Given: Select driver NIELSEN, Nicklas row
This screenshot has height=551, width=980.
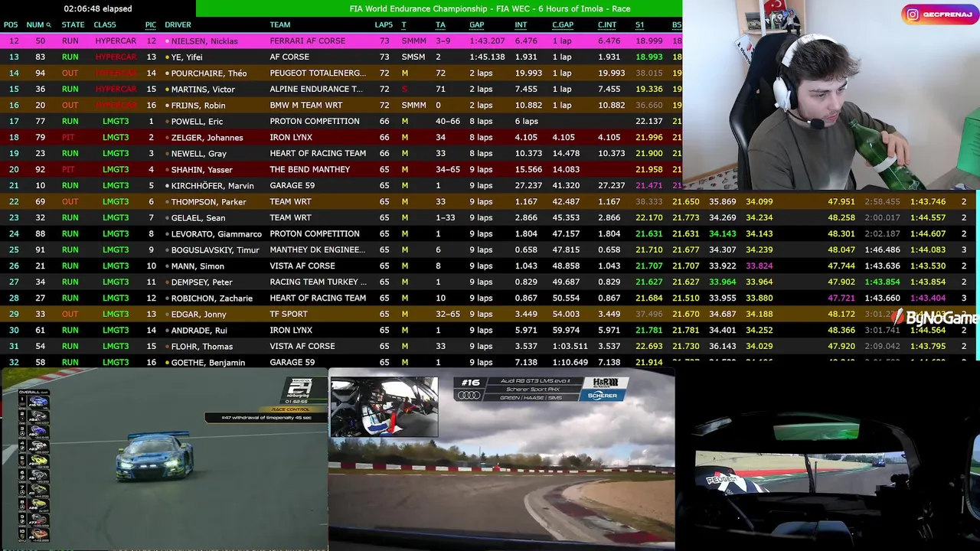Looking at the screenshot, I should [x=341, y=41].
